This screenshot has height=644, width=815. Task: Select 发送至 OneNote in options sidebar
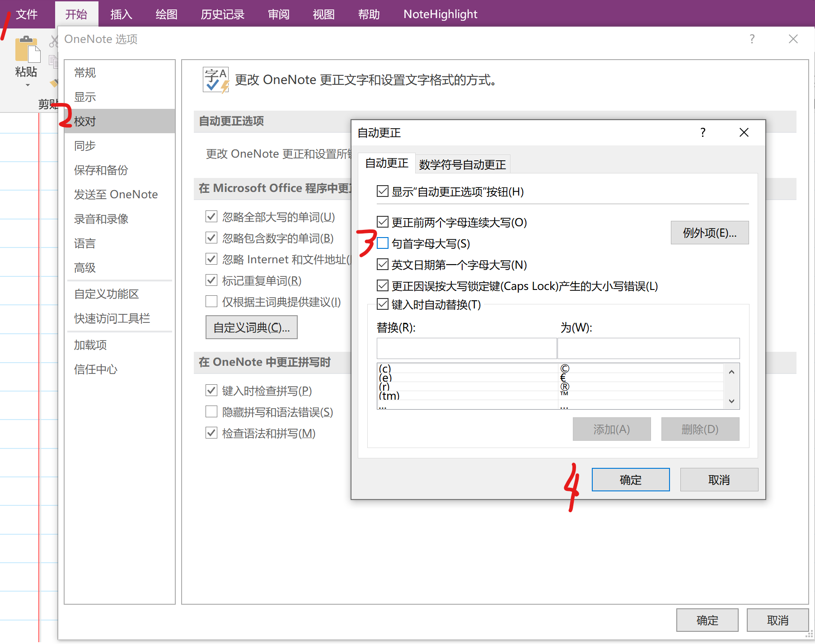tap(120, 194)
